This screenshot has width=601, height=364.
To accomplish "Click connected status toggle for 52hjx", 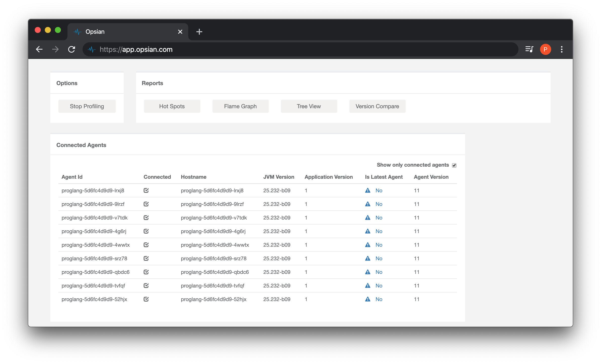I will point(146,299).
